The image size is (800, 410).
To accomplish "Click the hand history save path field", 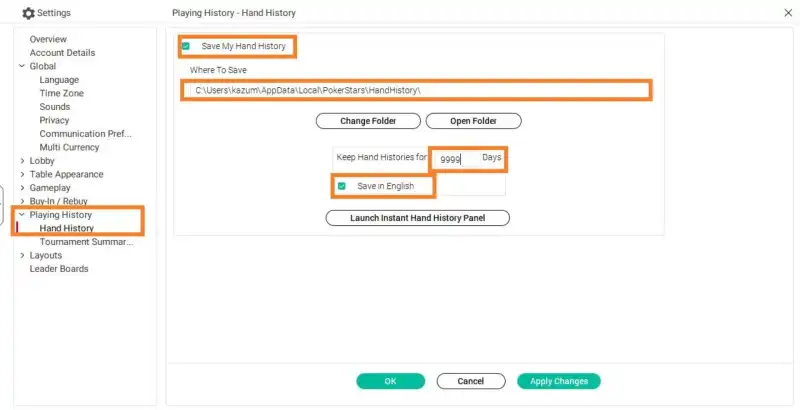I will tap(416, 91).
